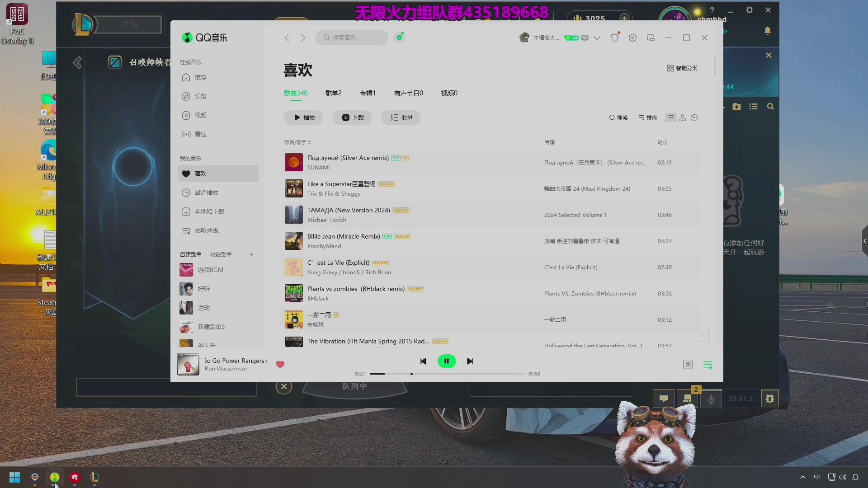Go back with the navigation left arrow
This screenshot has width=868, height=488.
[x=287, y=38]
